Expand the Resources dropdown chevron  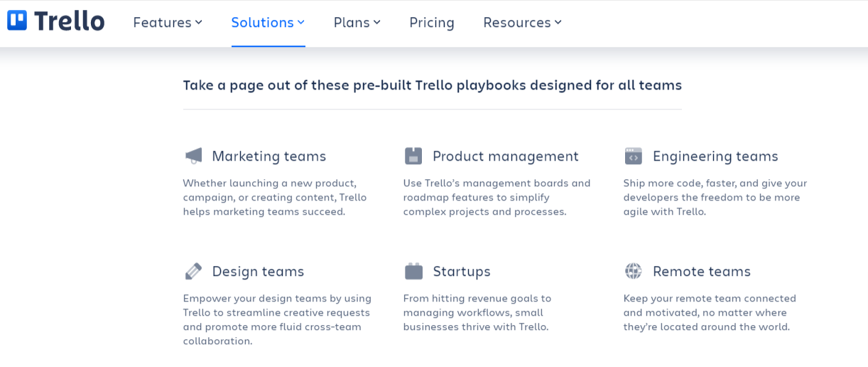[558, 22]
